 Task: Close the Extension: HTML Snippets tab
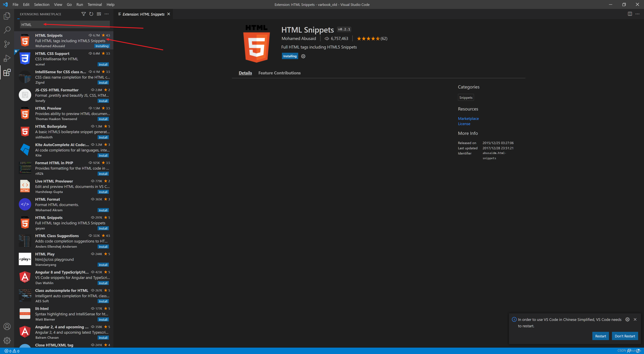(x=169, y=14)
